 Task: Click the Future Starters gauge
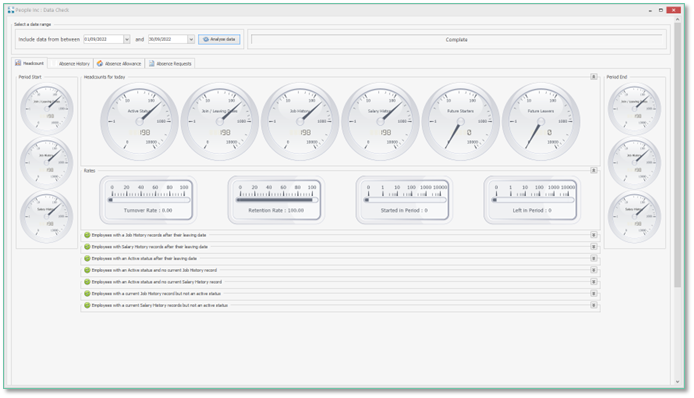461,122
